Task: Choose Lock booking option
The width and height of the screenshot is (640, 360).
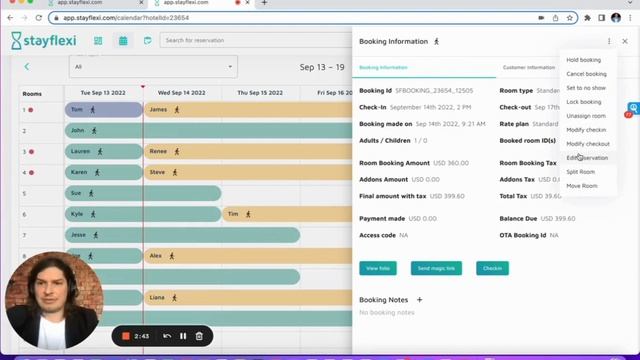Action: pyautogui.click(x=584, y=102)
